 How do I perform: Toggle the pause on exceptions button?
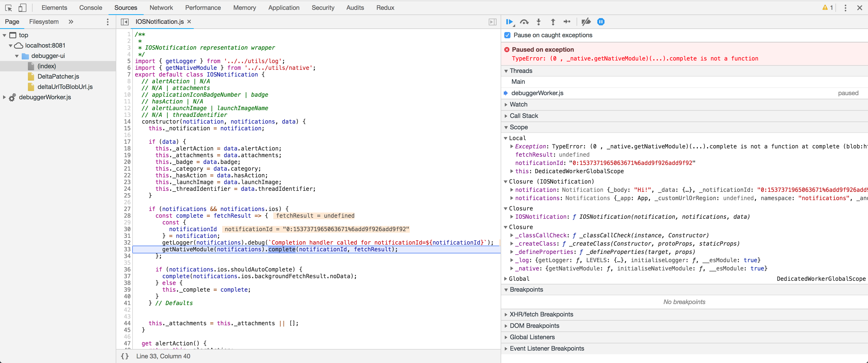tap(601, 22)
